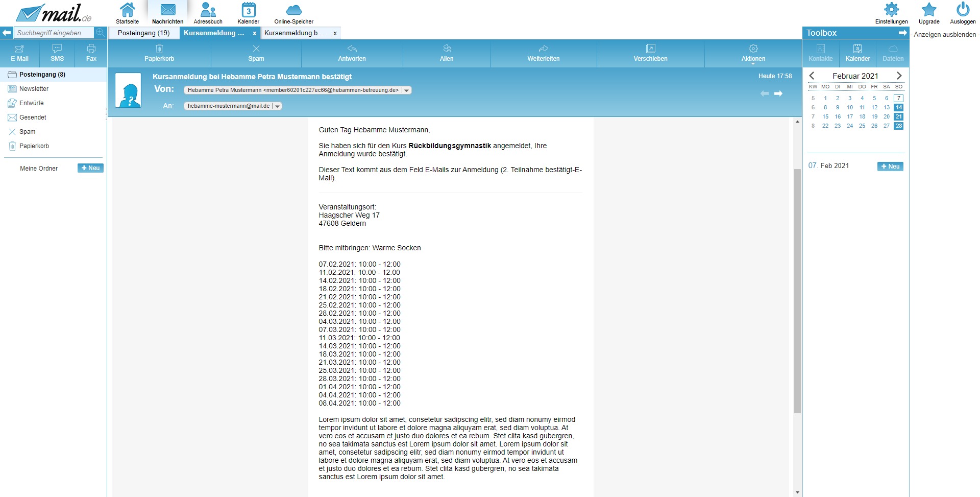
Task: Expand the recipient address dropdown
Action: click(278, 106)
